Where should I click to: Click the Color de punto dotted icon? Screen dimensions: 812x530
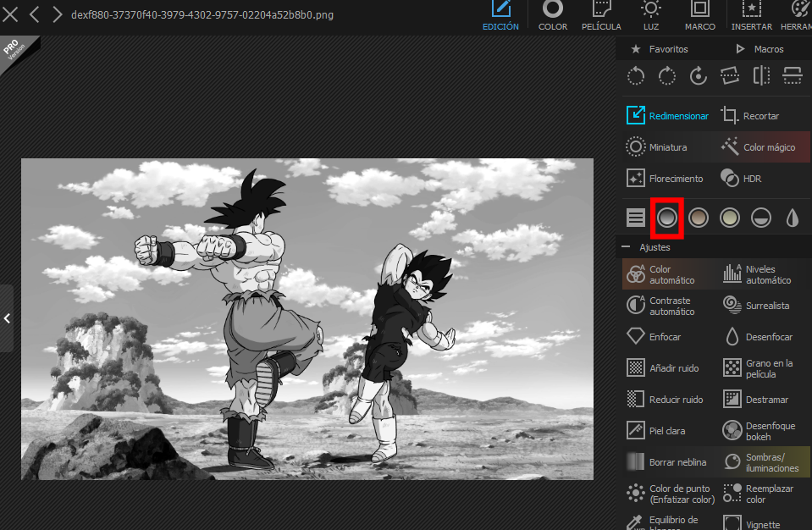pyautogui.click(x=635, y=494)
